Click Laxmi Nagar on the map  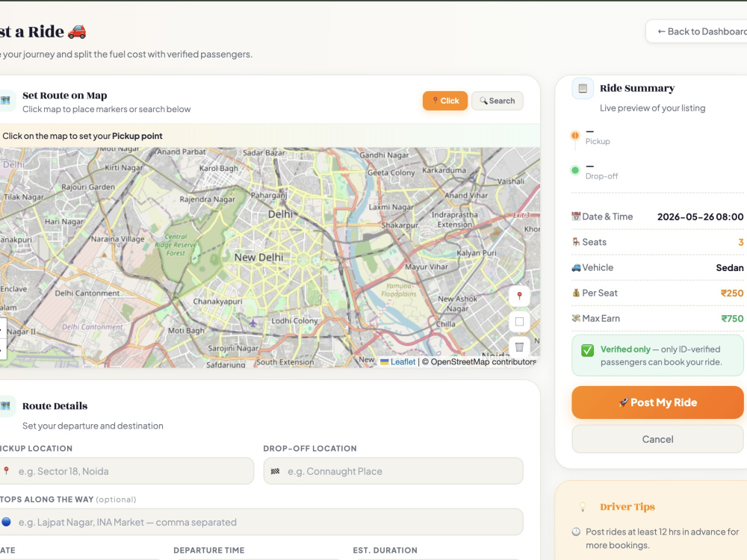pyautogui.click(x=391, y=207)
